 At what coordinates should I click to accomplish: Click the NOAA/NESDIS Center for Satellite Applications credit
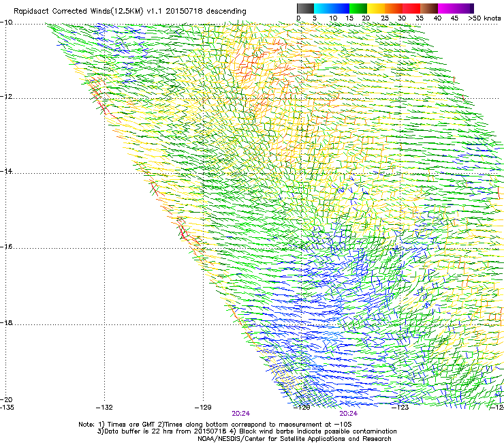coord(294,439)
